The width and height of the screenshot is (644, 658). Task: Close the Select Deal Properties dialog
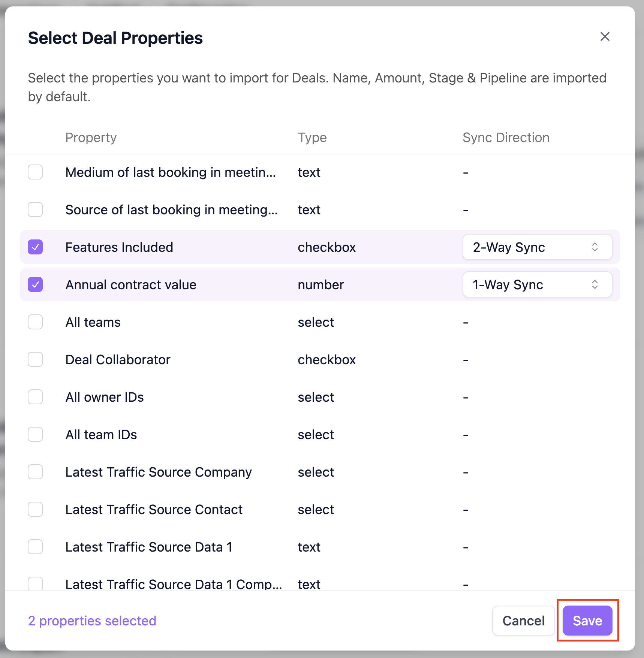(x=605, y=37)
